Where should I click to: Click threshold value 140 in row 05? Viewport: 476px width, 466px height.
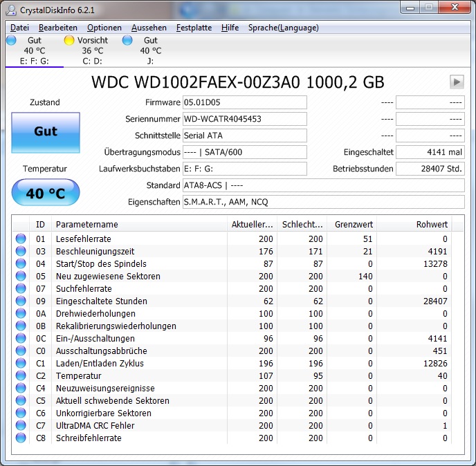(365, 277)
